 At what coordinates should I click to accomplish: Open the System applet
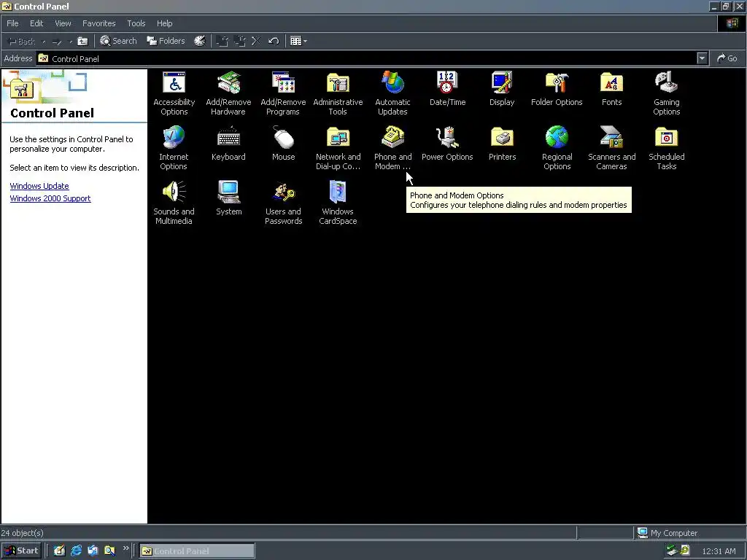[228, 198]
